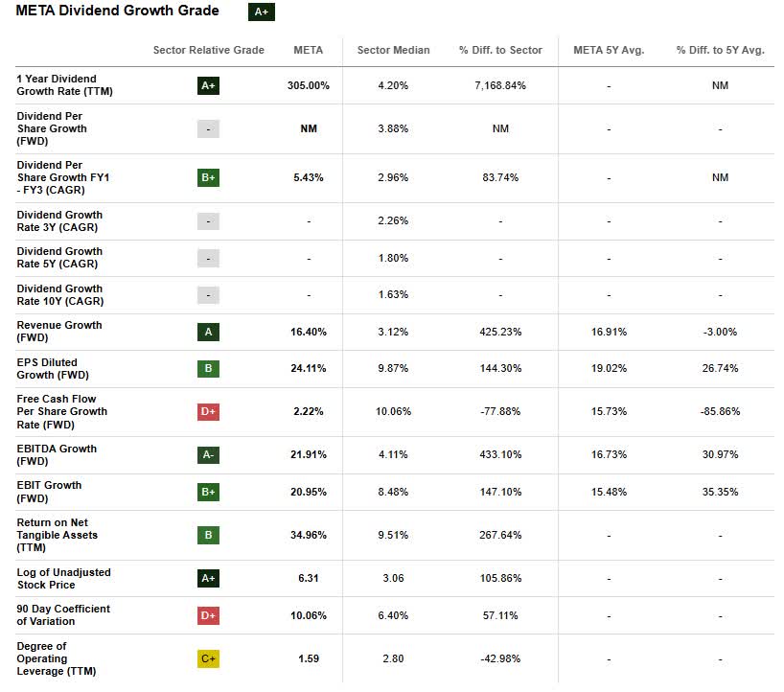Click the META Dividend Growth Grade title
784x692 pixels.
tap(117, 12)
